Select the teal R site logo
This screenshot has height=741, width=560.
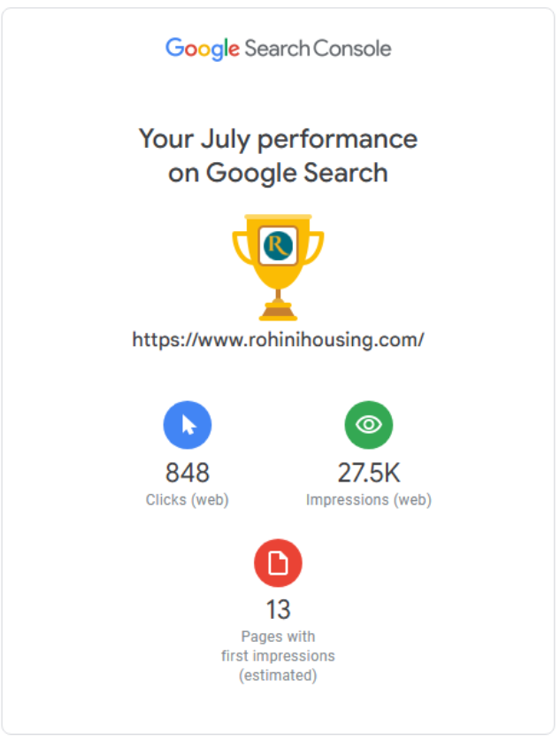pyautogui.click(x=278, y=246)
